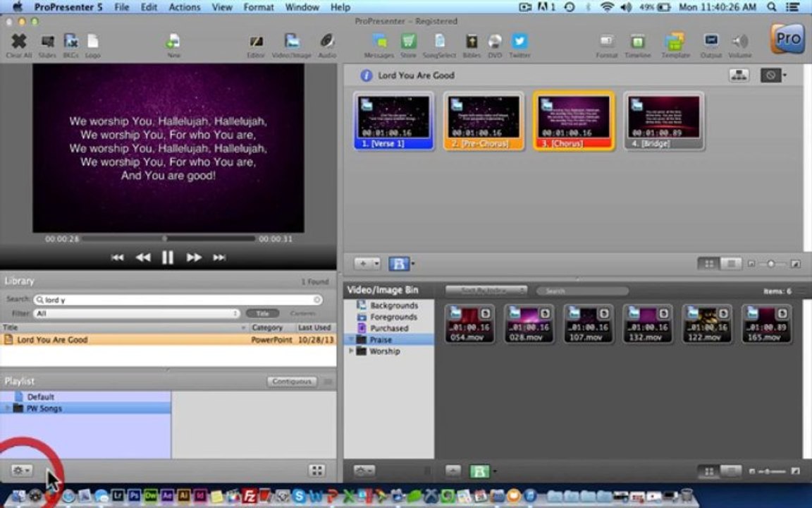Fast forward the preview video
812x508 pixels.
click(194, 258)
